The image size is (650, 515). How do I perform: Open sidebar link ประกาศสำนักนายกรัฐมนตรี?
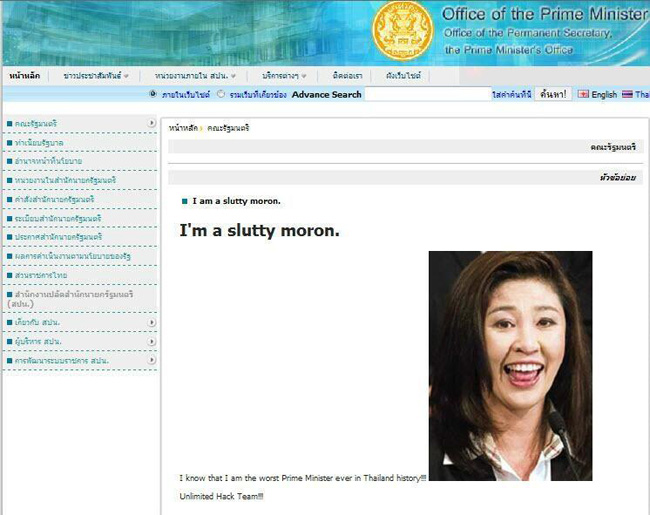[58, 237]
